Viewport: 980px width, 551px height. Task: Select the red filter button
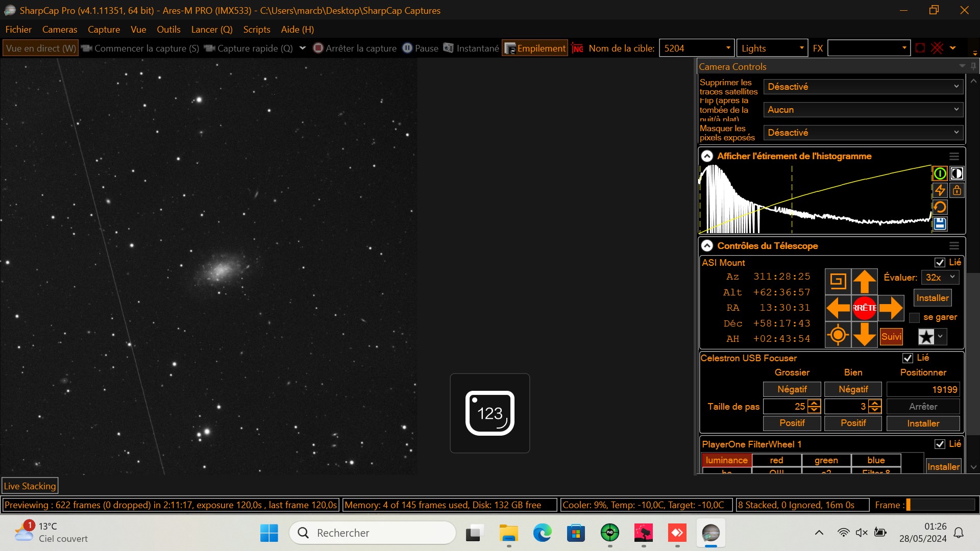coord(776,460)
